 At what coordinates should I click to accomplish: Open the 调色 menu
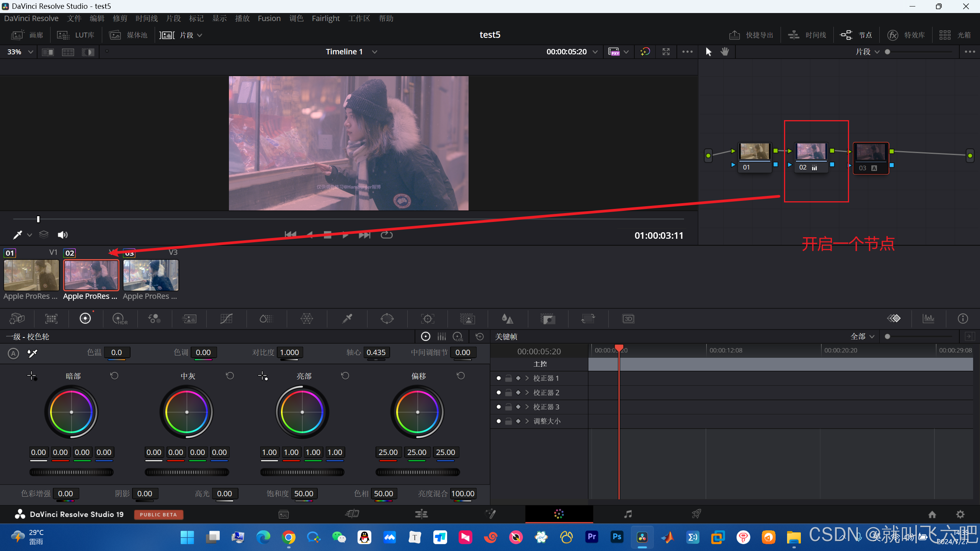tap(296, 18)
